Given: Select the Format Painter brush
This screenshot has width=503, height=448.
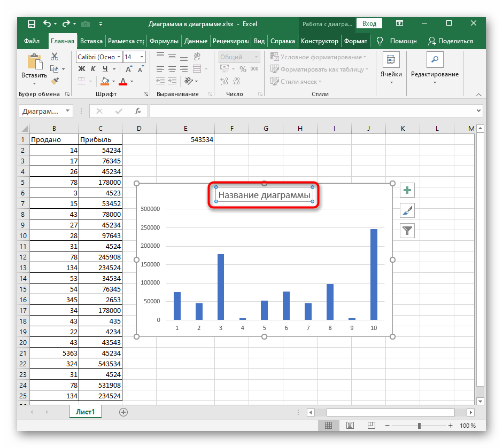Looking at the screenshot, I should [55, 81].
